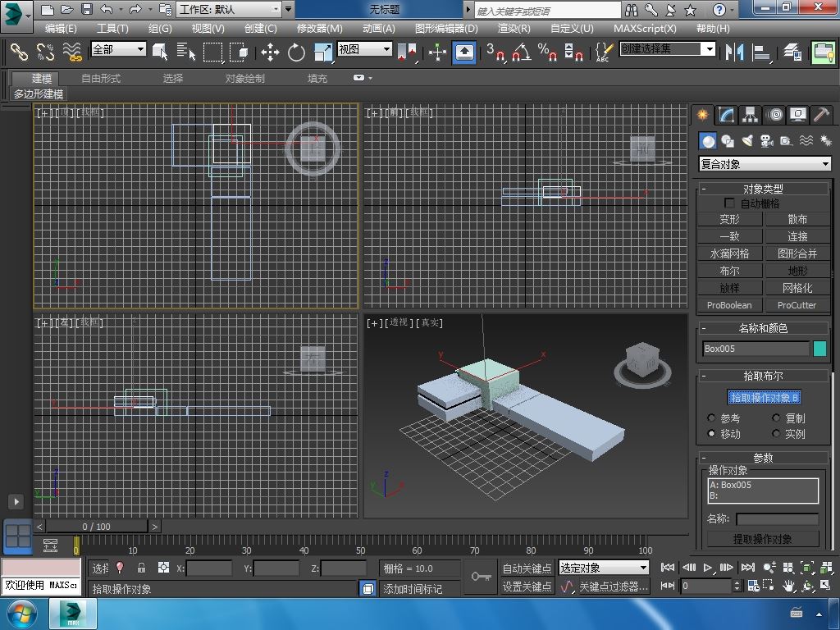Switch to the Lights category icon
Screen dimensions: 840x630
[746, 141]
